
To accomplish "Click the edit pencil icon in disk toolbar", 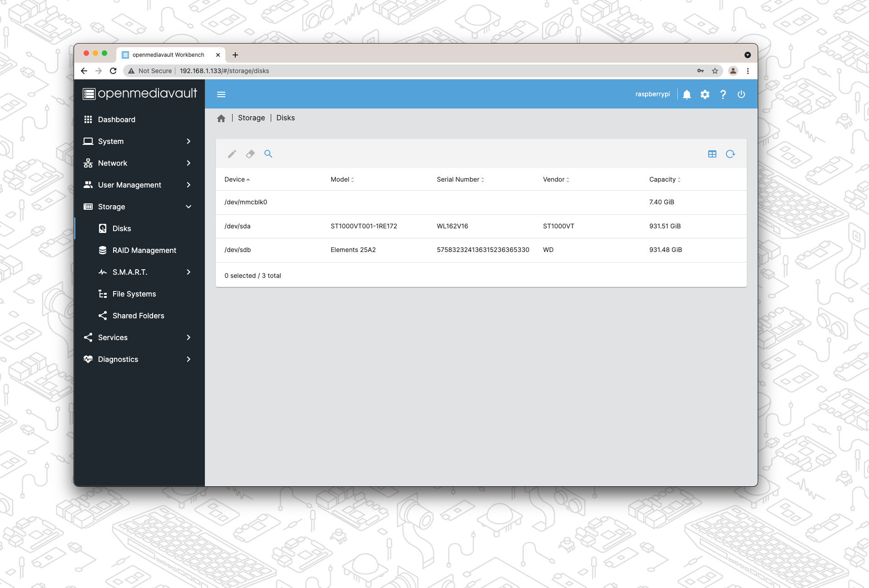I will point(232,154).
